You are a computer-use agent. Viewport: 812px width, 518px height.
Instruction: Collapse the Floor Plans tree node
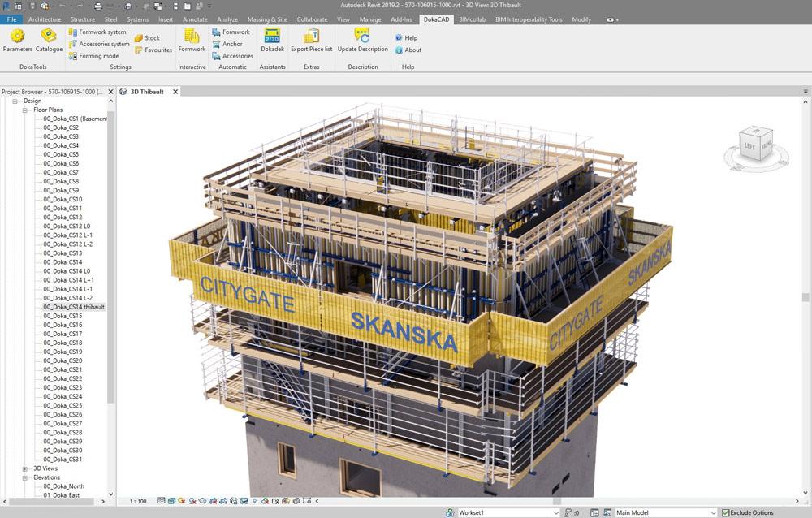[25, 110]
